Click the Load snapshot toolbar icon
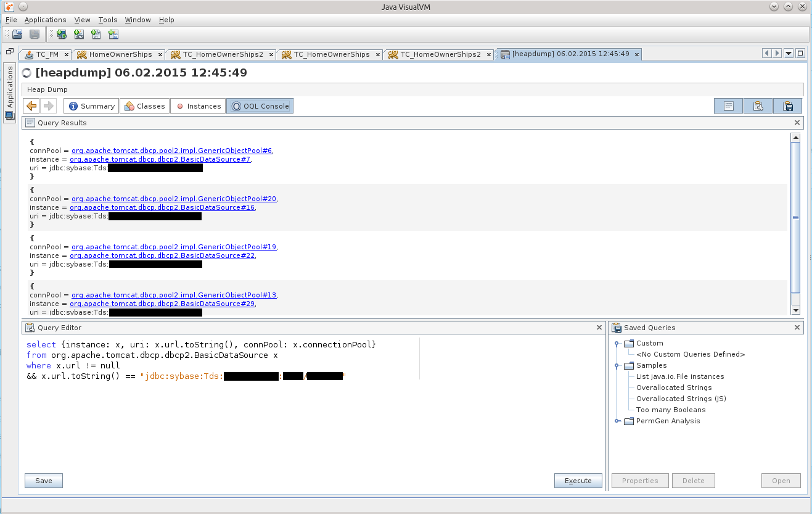The image size is (812, 514). tap(17, 35)
